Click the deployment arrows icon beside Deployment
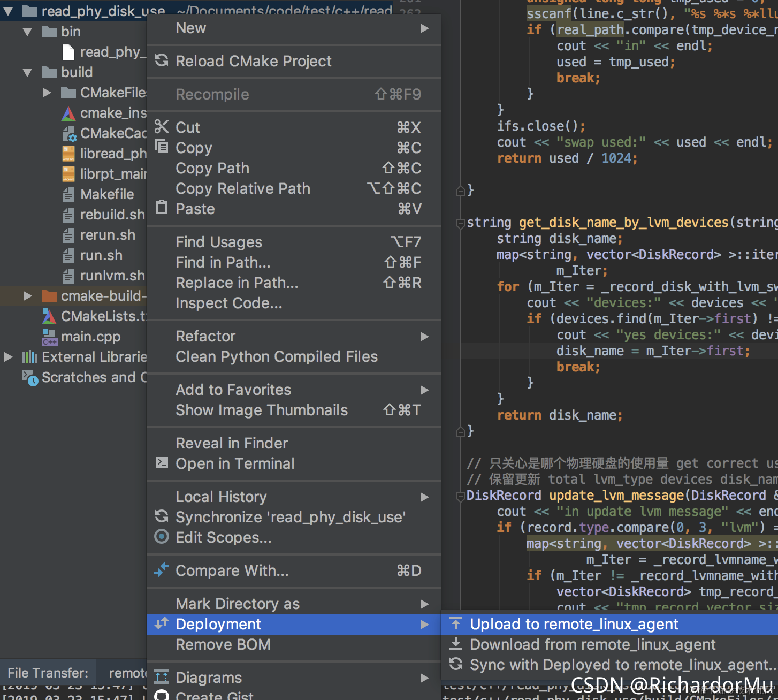 pos(162,623)
